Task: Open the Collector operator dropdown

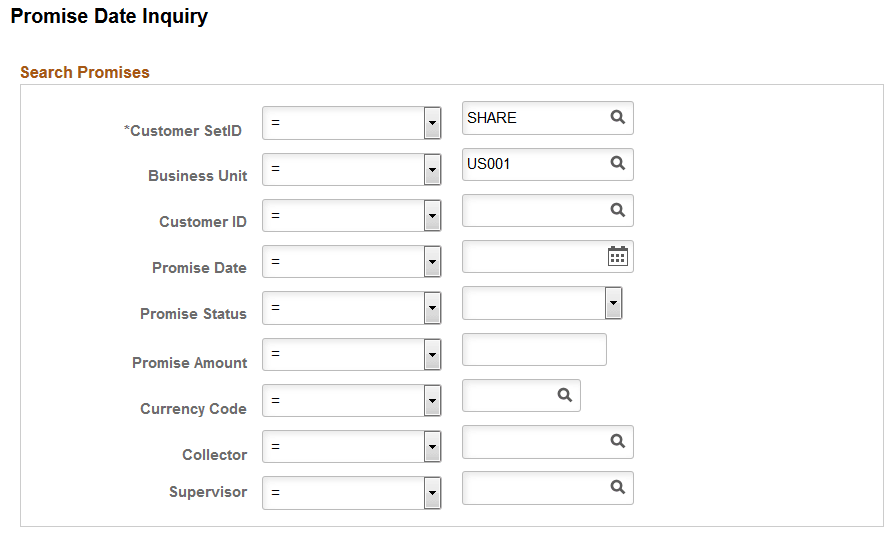Action: [432, 447]
